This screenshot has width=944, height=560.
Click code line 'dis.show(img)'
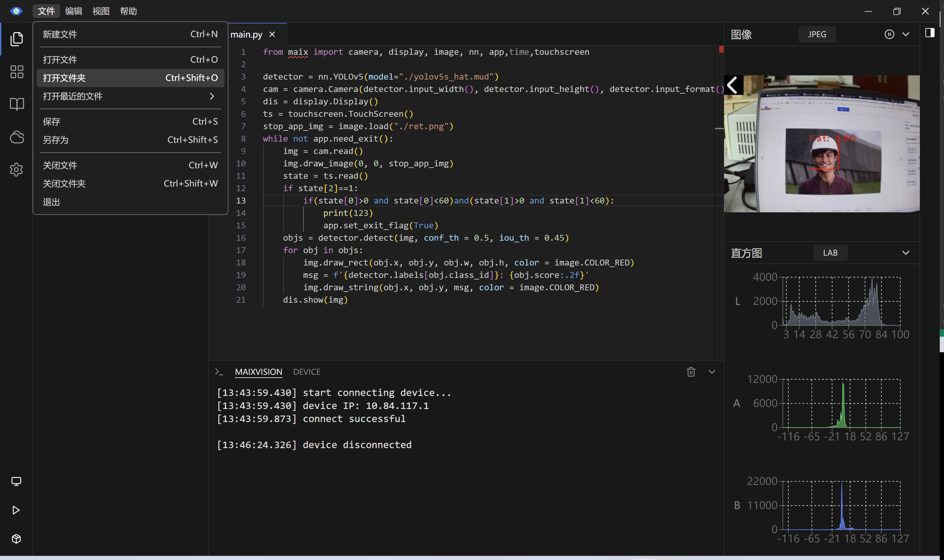tap(316, 300)
